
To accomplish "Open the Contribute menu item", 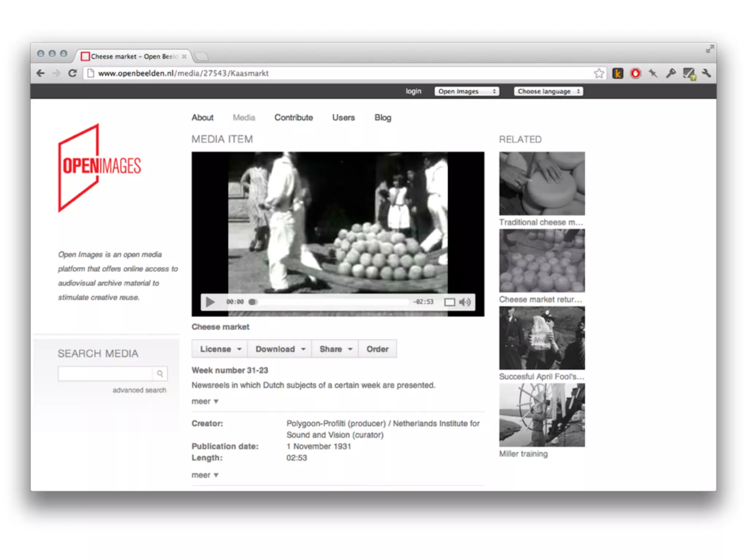I will 294,117.
